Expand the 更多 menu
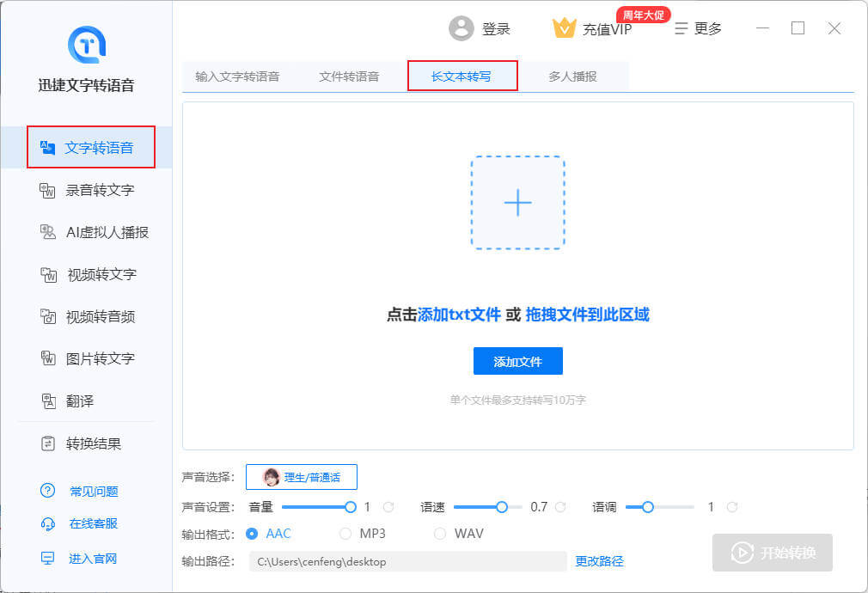The image size is (868, 593). click(698, 28)
